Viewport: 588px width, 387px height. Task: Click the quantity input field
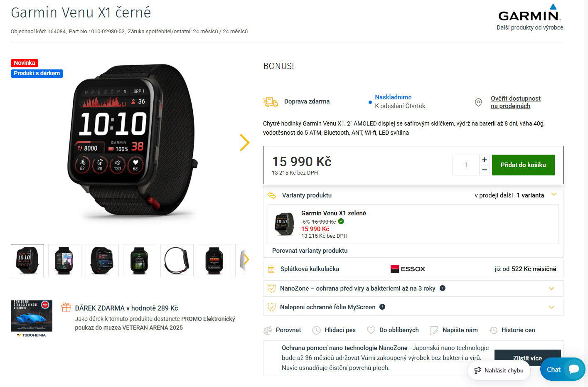click(466, 165)
